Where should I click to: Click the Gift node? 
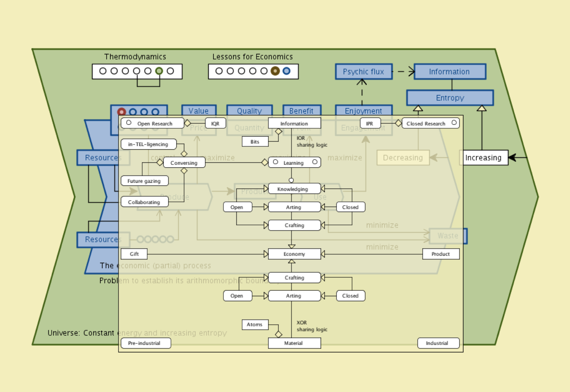(134, 254)
